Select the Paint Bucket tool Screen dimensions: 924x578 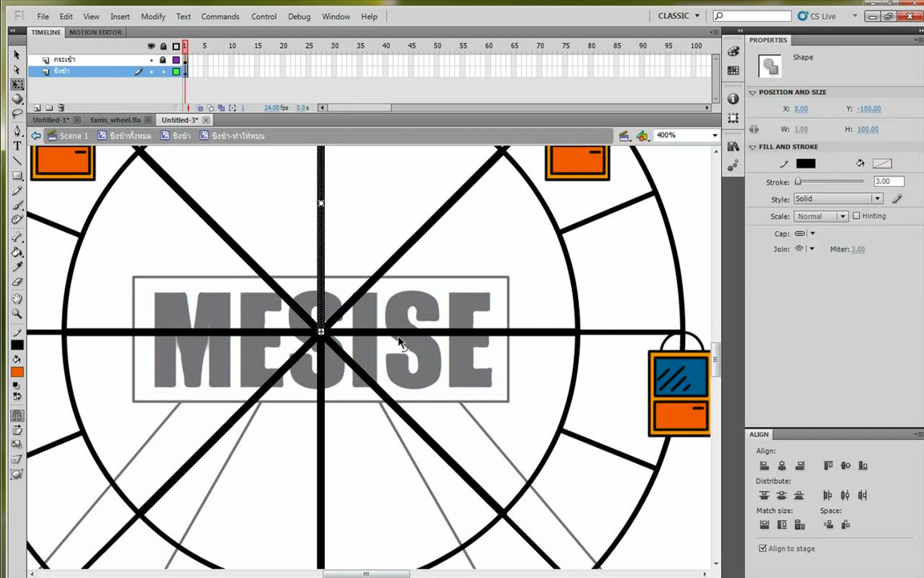click(17, 252)
